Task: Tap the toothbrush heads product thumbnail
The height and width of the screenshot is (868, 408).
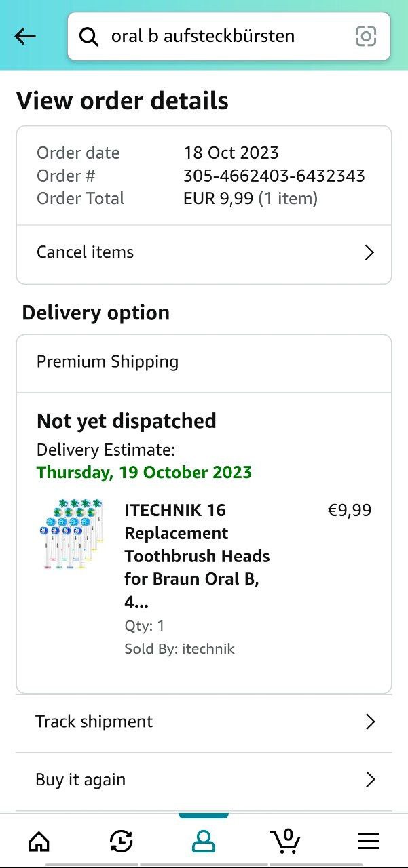Action: click(71, 534)
